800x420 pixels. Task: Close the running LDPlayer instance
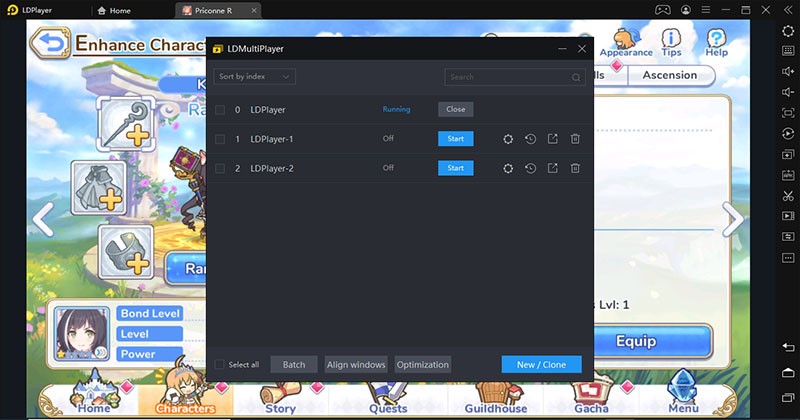pyautogui.click(x=456, y=109)
